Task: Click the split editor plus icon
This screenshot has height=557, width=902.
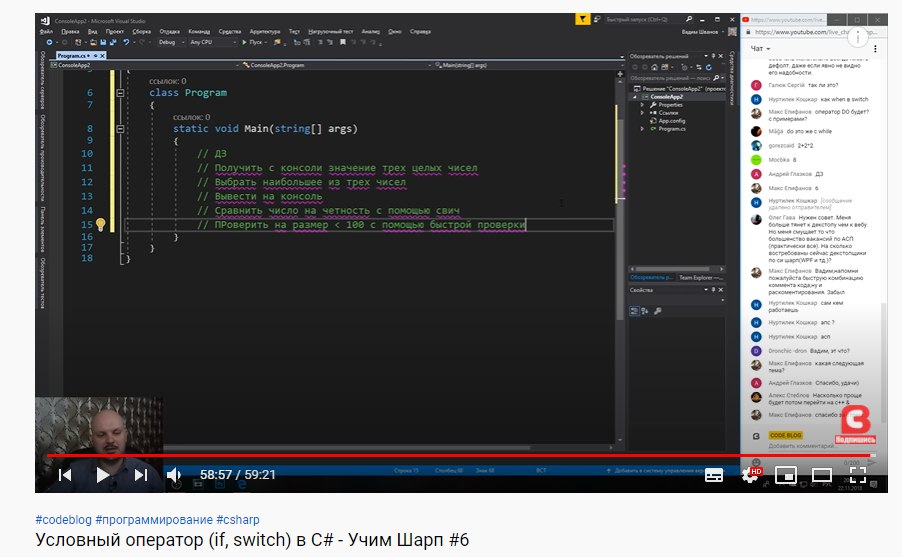Action: 620,74
